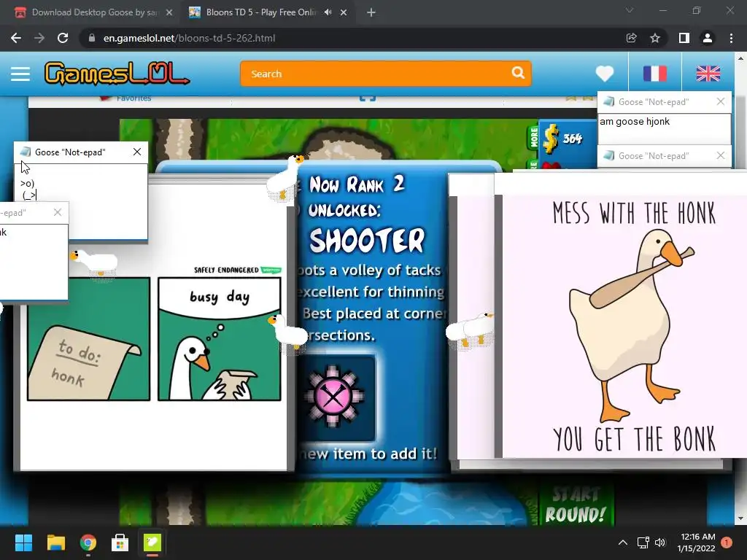Go back in Chrome
This screenshot has height=560, width=747.
point(16,38)
